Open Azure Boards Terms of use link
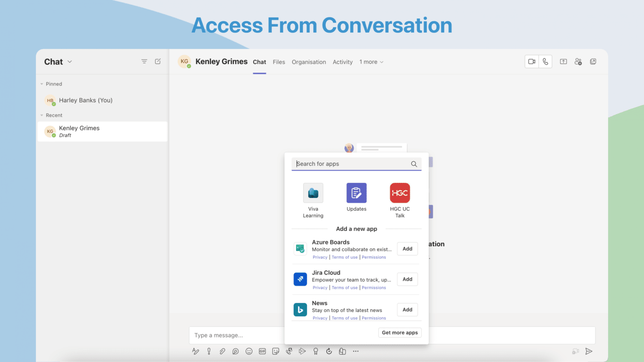The image size is (644, 362). pyautogui.click(x=345, y=257)
